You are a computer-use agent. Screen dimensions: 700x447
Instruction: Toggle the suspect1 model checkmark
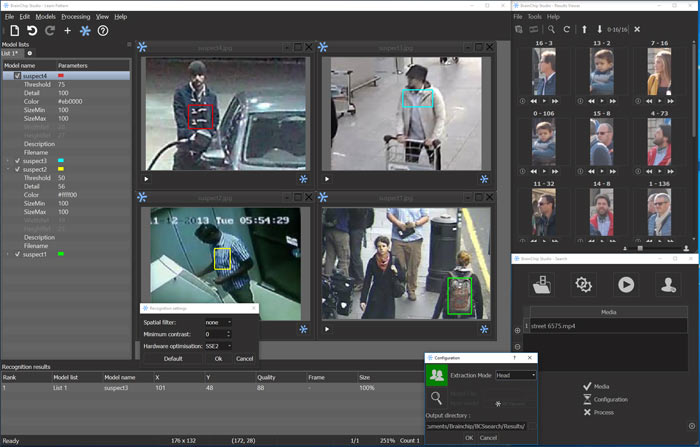17,254
